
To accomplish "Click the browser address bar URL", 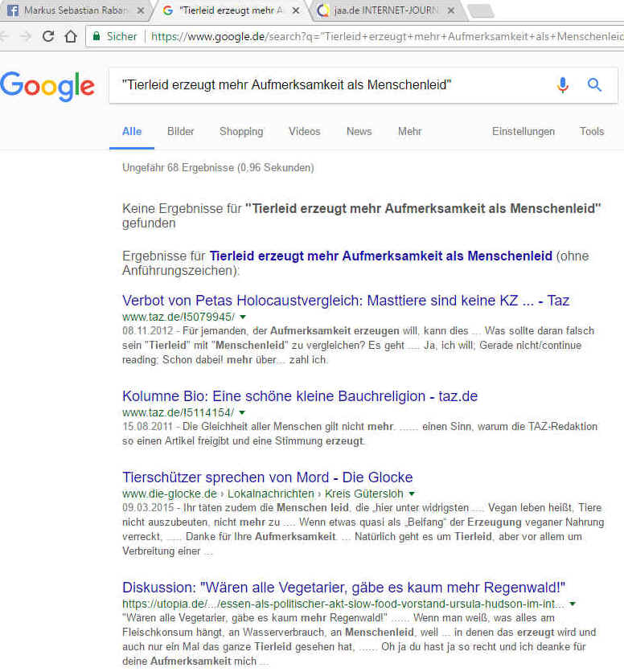I will pyautogui.click(x=386, y=36).
